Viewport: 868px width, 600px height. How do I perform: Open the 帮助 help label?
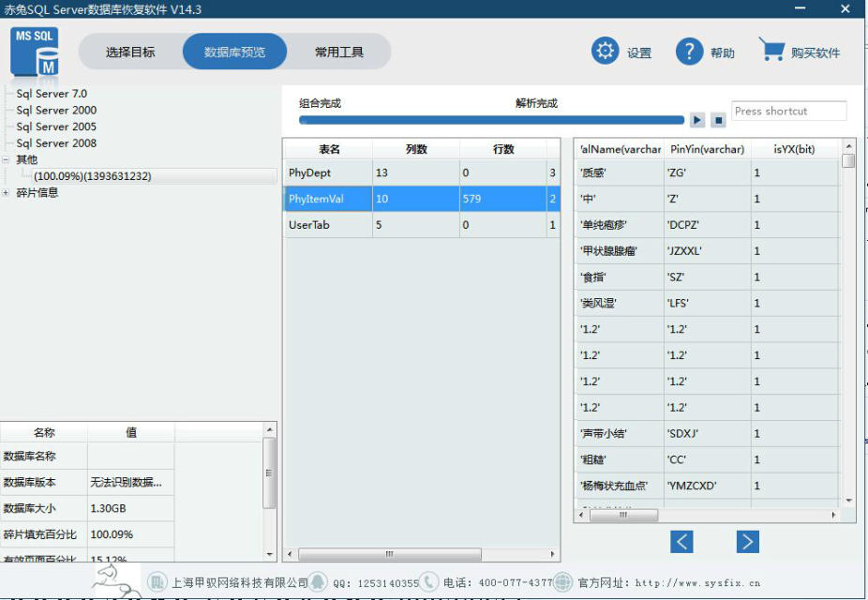[x=723, y=52]
